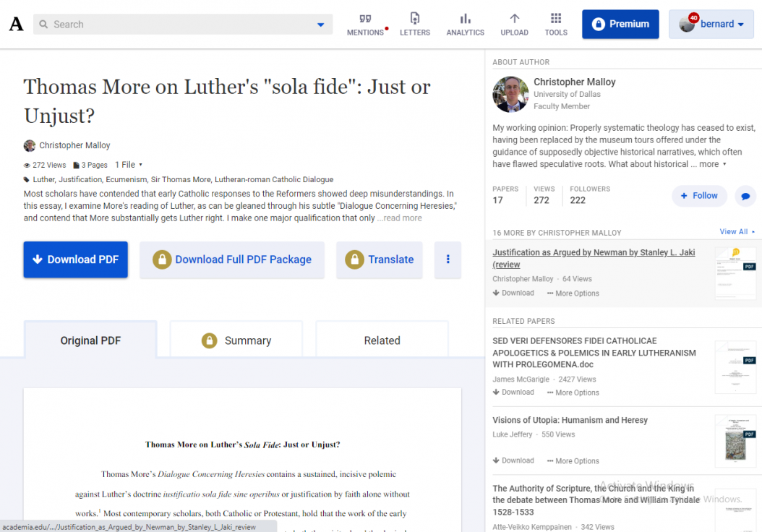Open 'SED VERI DEFENSORES FIDEI CATHOLICAE' paper
The width and height of the screenshot is (762, 532).
(x=594, y=353)
